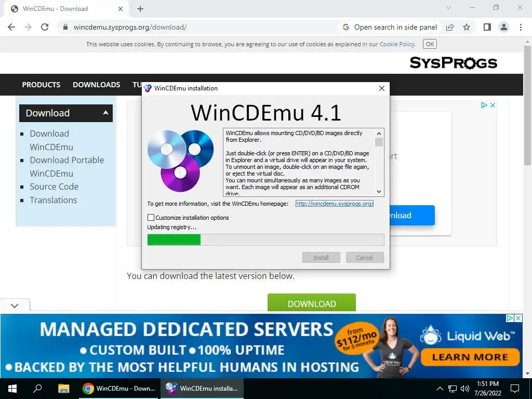Open the Download WinCDEmu sidebar link
Image resolution: width=532 pixels, height=399 pixels.
51,140
